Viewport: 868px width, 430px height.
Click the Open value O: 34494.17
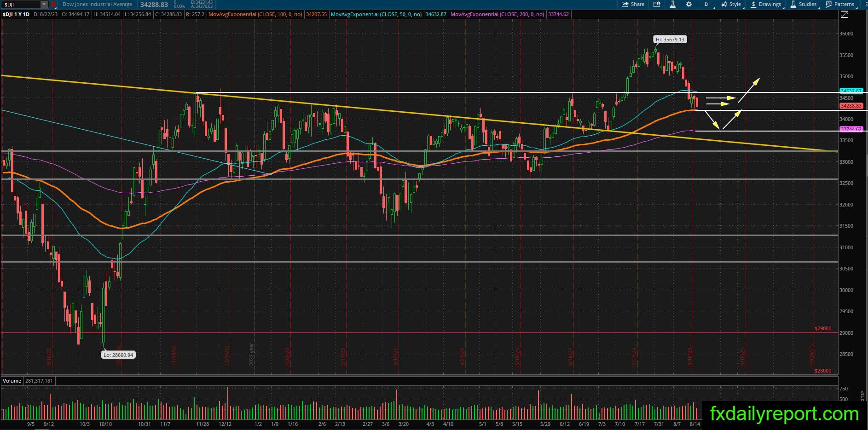click(x=75, y=14)
